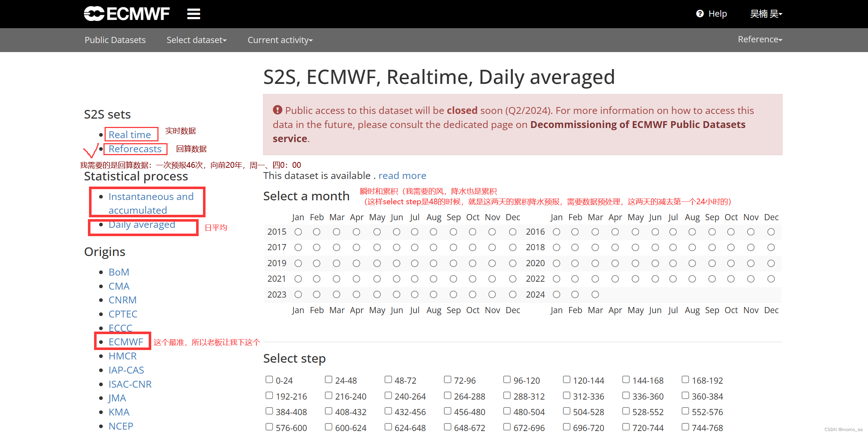Open the hamburger menu icon
The image size is (868, 435).
coord(194,14)
